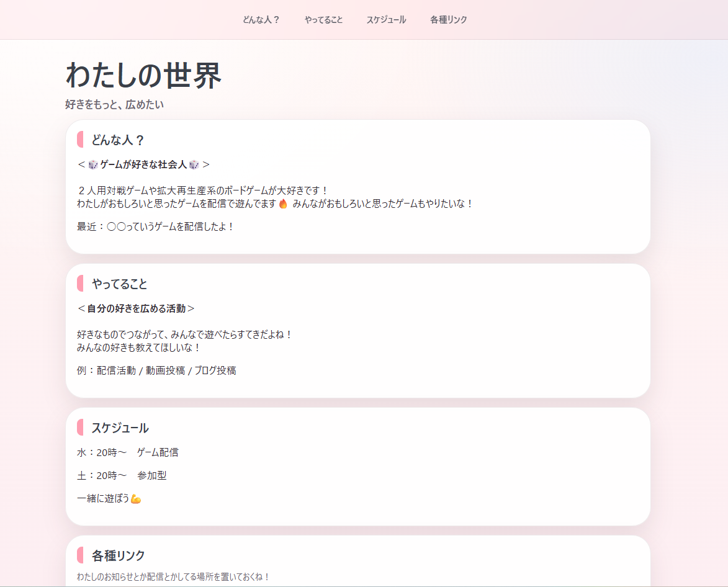Navigate to どんな人？ in the top menu
The height and width of the screenshot is (587, 728).
point(260,19)
